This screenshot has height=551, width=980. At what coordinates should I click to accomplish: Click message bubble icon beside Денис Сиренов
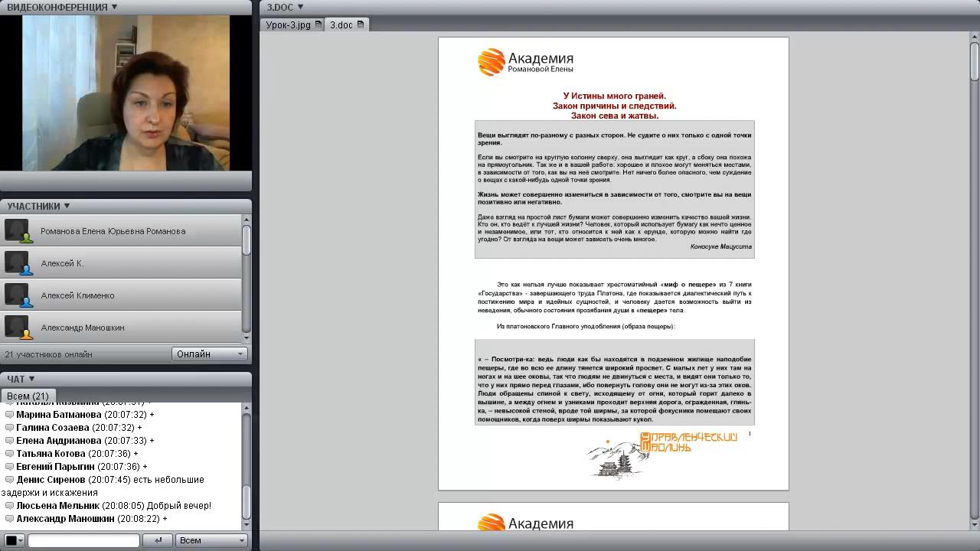[9, 480]
